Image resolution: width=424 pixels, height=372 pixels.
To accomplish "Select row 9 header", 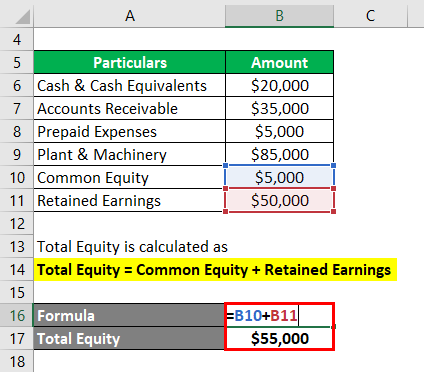I will 17,154.
